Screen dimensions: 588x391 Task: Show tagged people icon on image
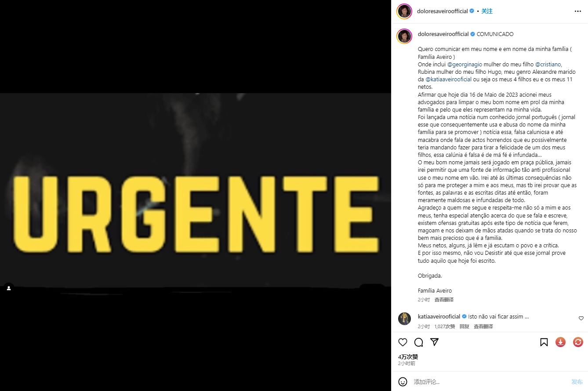pyautogui.click(x=9, y=288)
